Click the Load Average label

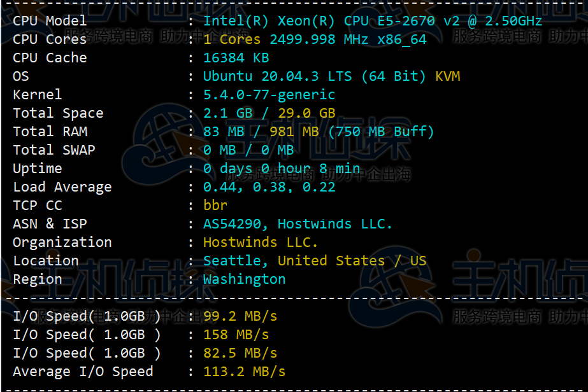(62, 187)
